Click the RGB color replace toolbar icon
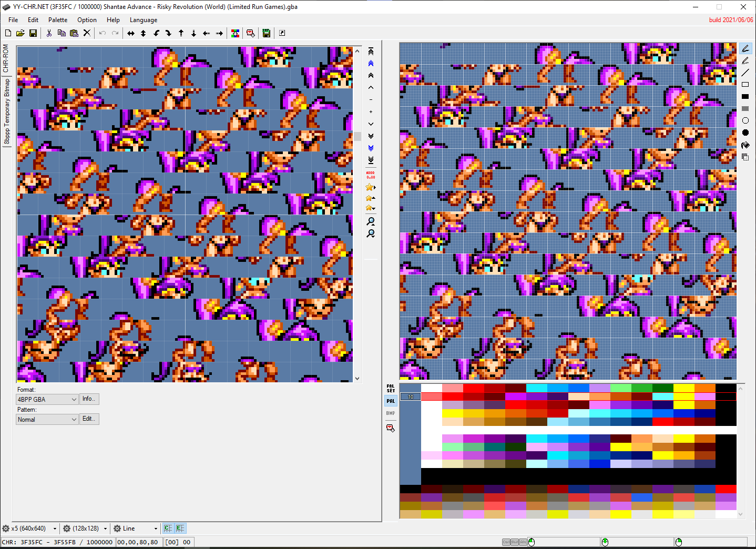The height and width of the screenshot is (549, 756). pyautogui.click(x=235, y=33)
